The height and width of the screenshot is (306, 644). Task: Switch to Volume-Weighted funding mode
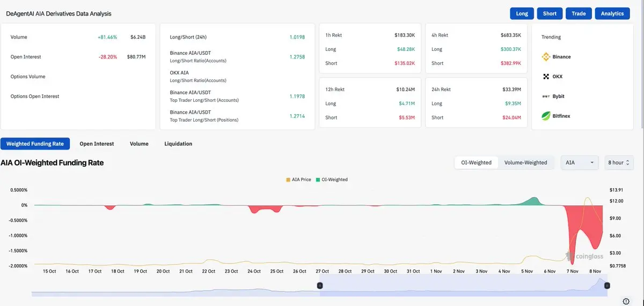point(526,162)
